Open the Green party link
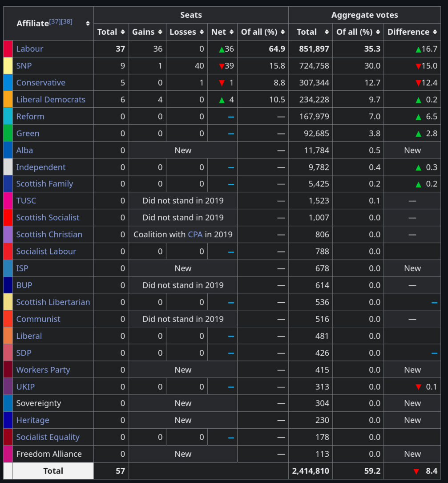The width and height of the screenshot is (448, 483). 28,134
